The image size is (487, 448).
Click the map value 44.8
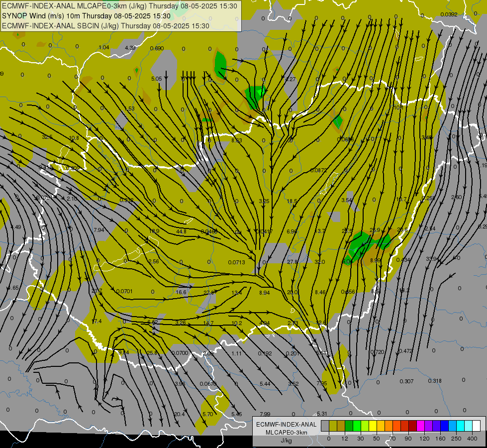click(x=181, y=231)
